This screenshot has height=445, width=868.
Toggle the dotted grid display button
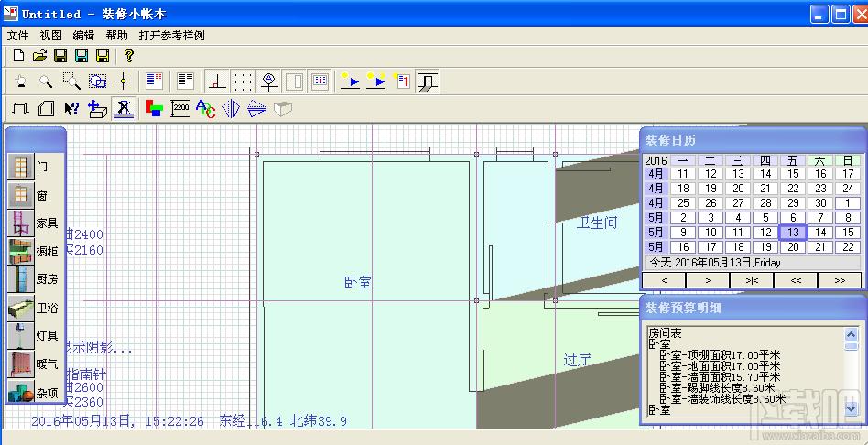tap(243, 81)
